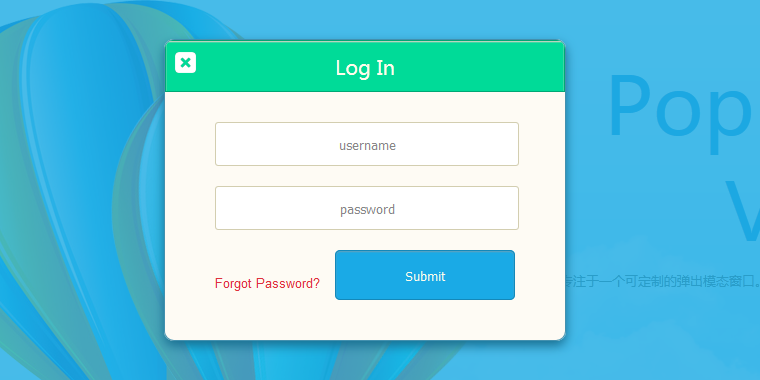Click the blue Submit button
This screenshot has height=380, width=760.
(425, 275)
